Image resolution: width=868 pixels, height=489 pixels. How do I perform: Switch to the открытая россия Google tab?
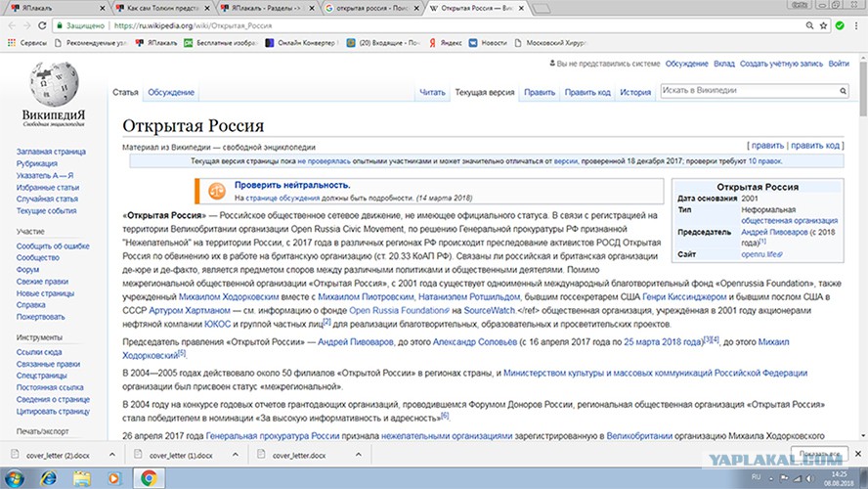[x=372, y=8]
